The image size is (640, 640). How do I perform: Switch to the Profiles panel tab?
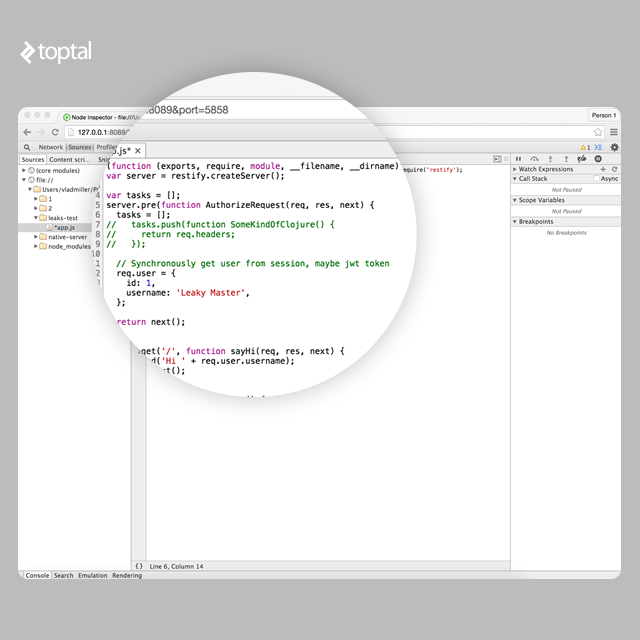[106, 147]
